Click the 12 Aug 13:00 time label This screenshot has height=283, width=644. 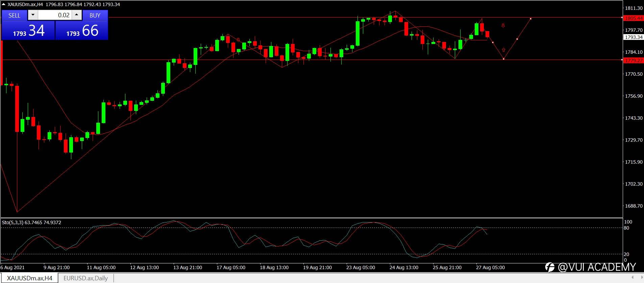144,267
